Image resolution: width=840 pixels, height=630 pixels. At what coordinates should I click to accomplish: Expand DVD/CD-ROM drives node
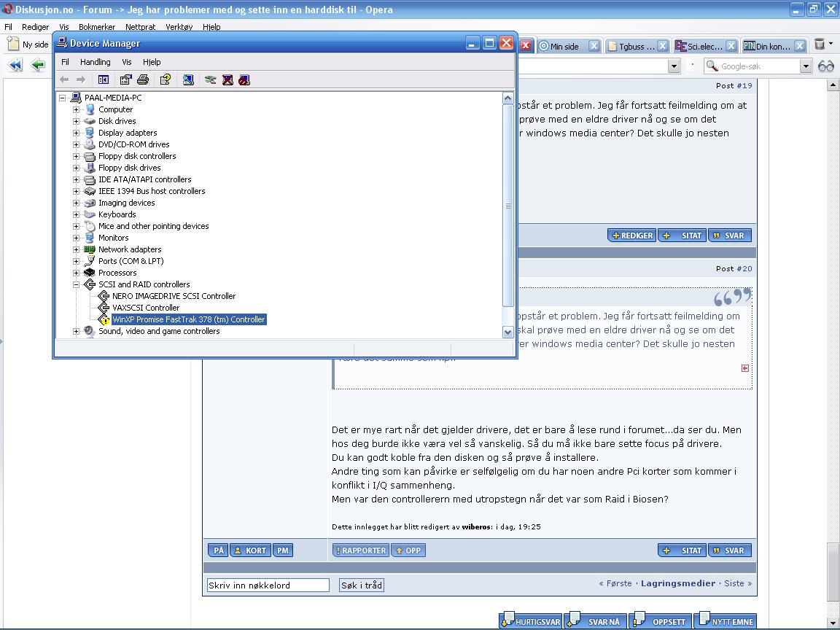(x=76, y=144)
